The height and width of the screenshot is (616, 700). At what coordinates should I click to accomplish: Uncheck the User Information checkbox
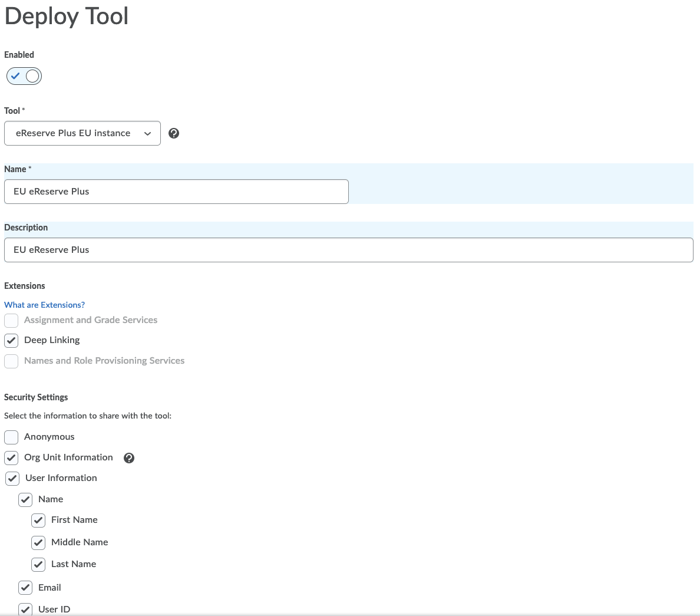point(12,479)
